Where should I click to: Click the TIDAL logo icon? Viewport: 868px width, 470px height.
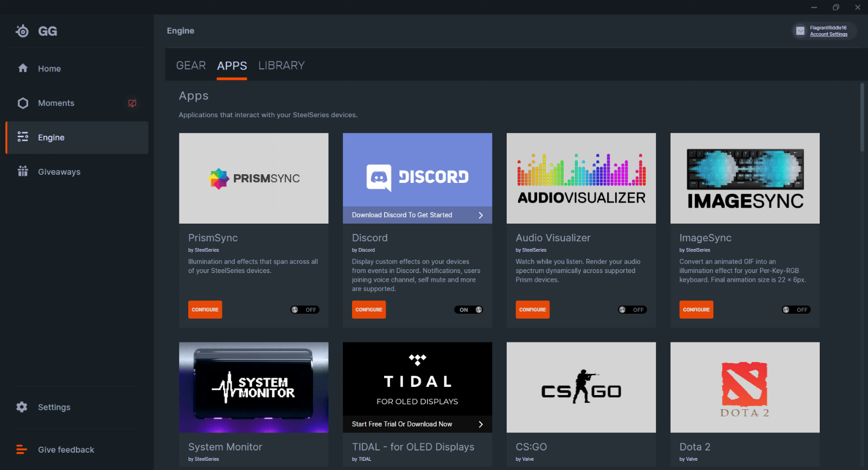417,359
